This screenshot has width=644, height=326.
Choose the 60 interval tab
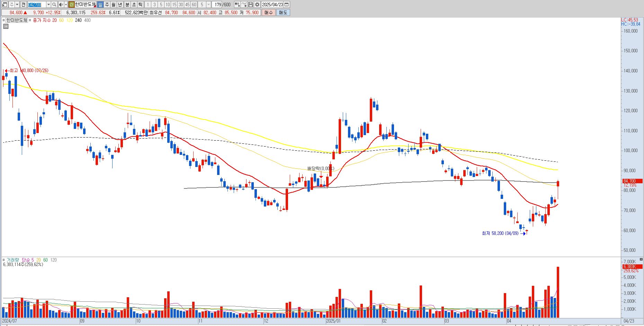tap(194, 5)
